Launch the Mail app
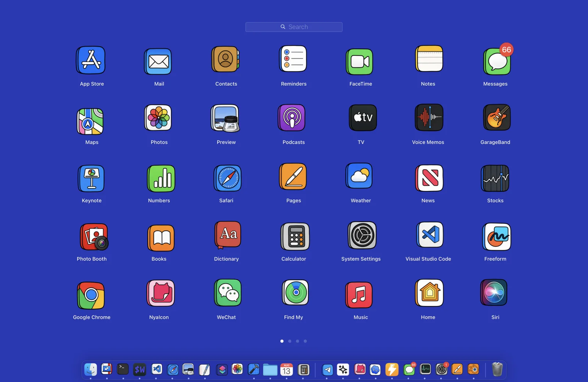 pos(158,61)
